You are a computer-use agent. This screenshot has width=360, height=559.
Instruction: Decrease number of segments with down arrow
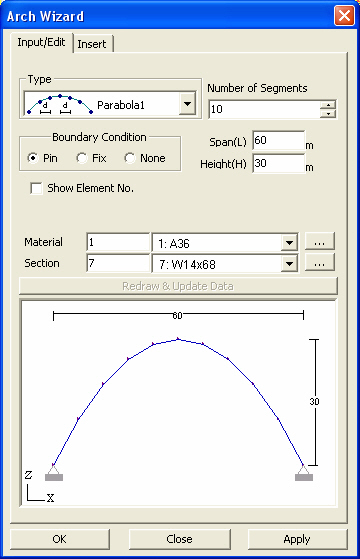(328, 114)
